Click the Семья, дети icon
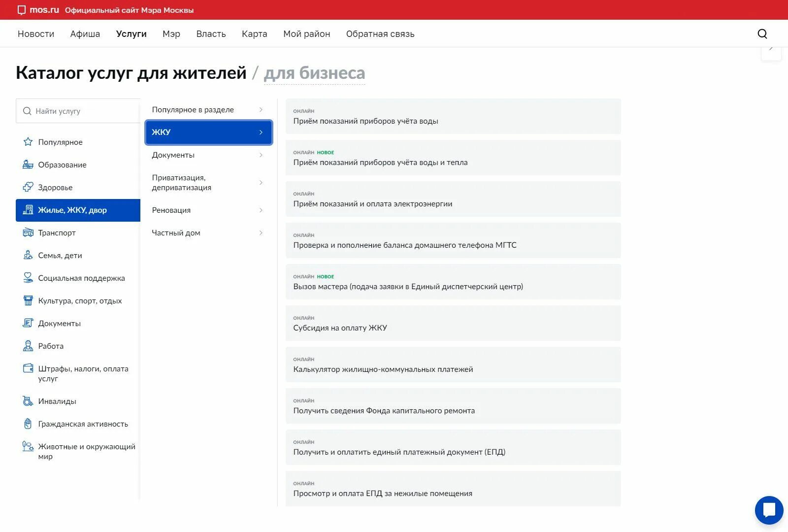 click(x=28, y=255)
